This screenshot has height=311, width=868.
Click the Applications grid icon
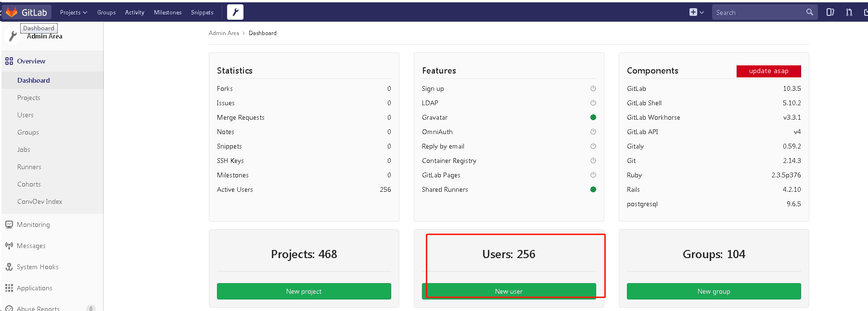(9, 288)
